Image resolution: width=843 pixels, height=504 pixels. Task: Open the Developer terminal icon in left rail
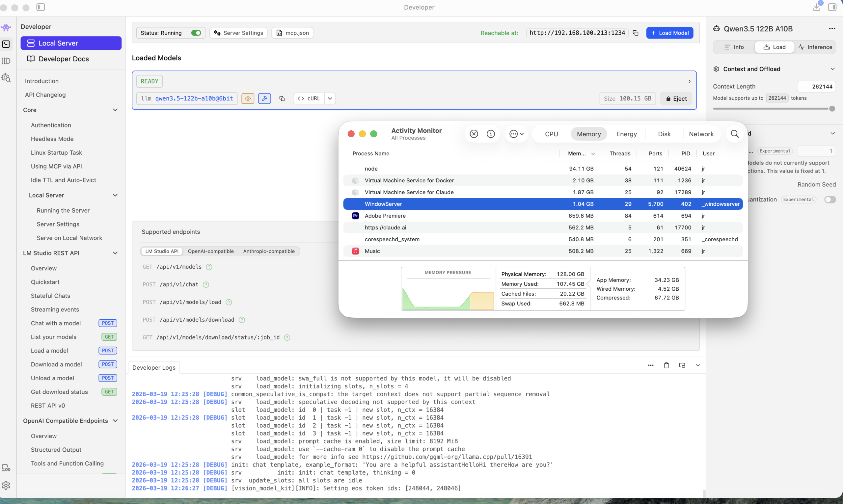6,44
